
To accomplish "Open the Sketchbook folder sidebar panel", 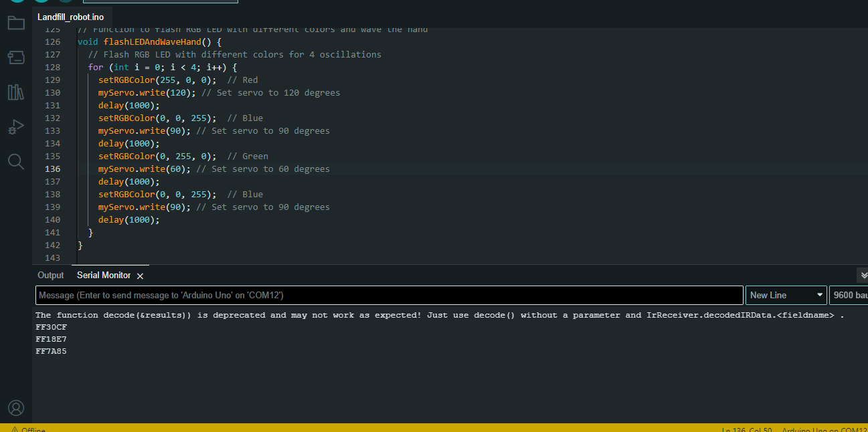I will tap(15, 22).
